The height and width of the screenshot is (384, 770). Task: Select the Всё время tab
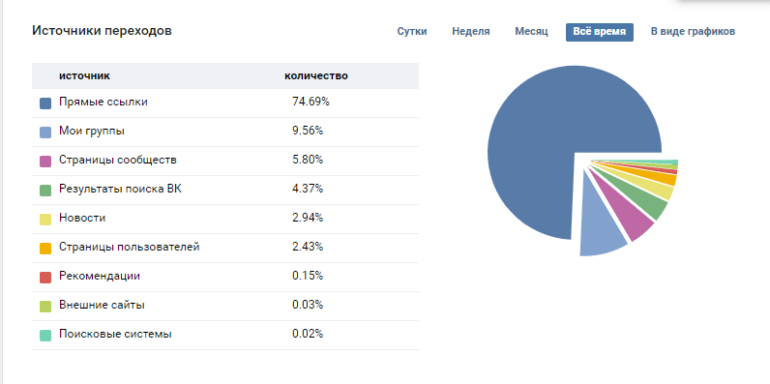tap(599, 32)
